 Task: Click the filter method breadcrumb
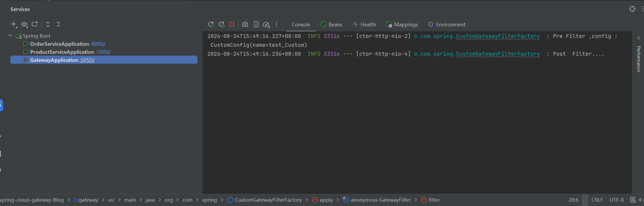[430, 200]
